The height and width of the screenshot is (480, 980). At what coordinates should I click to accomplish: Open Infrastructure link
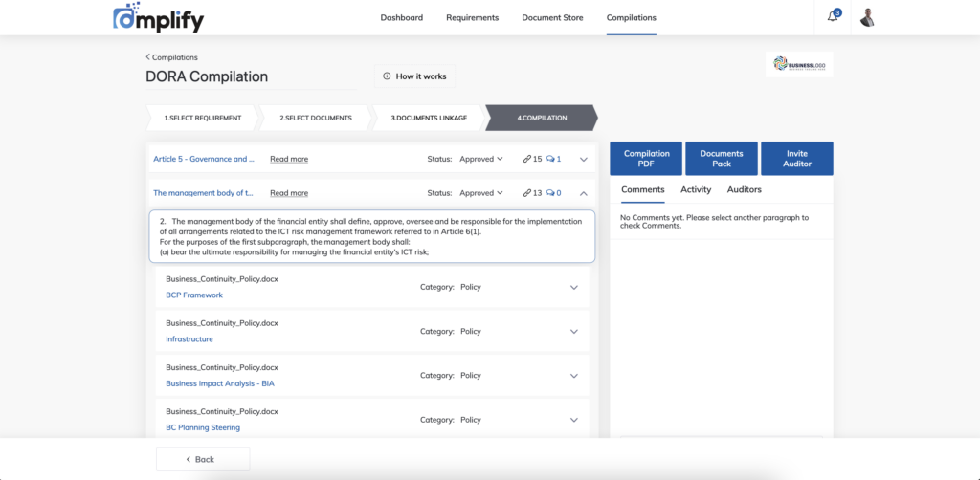coord(189,339)
